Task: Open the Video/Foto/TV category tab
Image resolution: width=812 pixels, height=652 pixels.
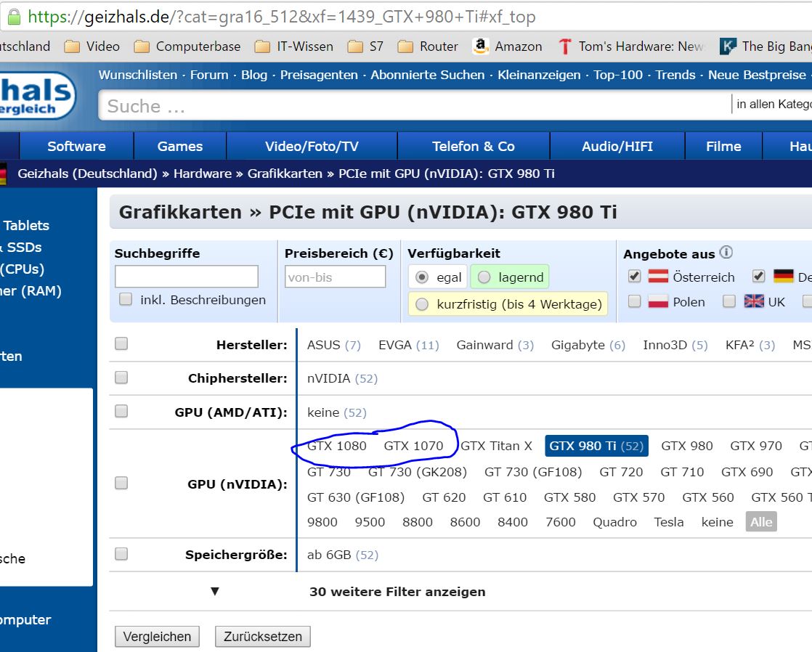Action: point(312,146)
